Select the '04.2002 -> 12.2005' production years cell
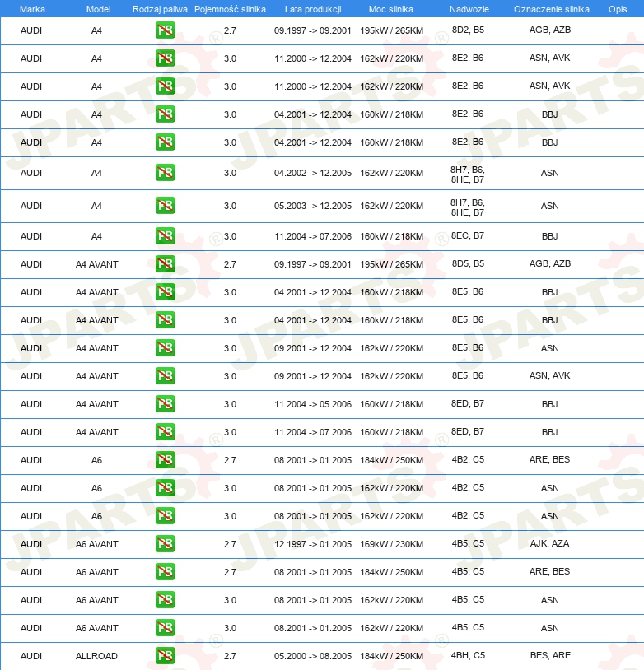 pyautogui.click(x=313, y=173)
